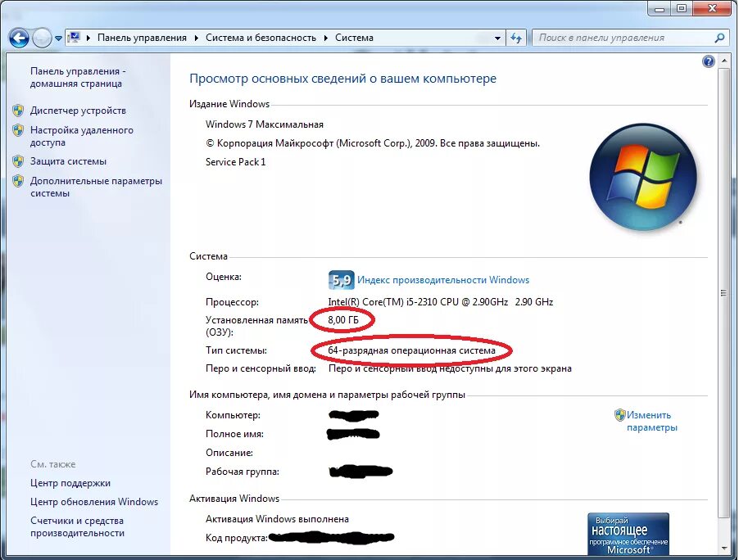Go back with the blue Back arrow

[19, 38]
